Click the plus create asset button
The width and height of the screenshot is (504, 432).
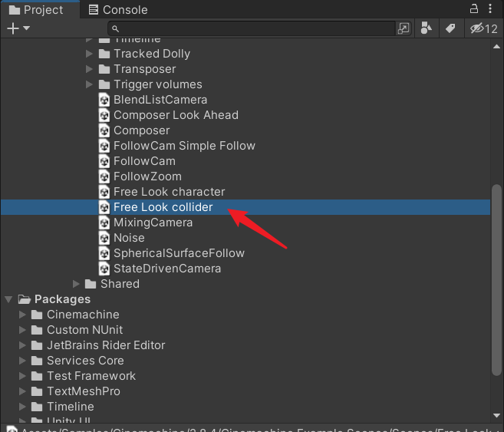(13, 28)
